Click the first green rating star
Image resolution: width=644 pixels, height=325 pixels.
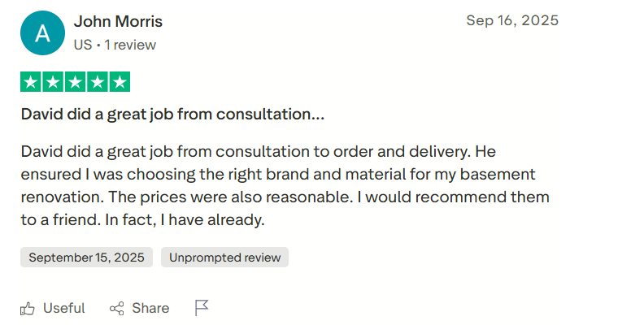[x=31, y=82]
